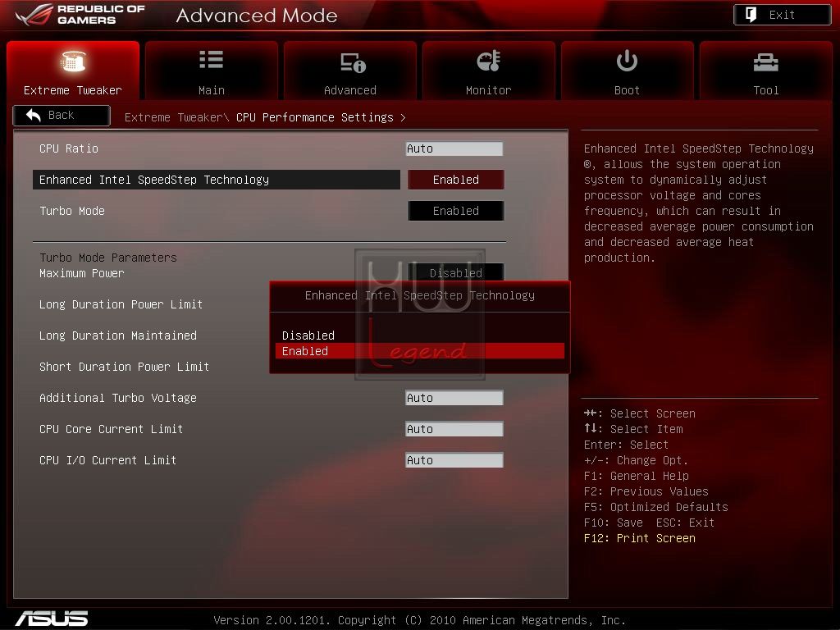Open the Advanced tab
Screen dimensions: 840x630
pyautogui.click(x=350, y=71)
